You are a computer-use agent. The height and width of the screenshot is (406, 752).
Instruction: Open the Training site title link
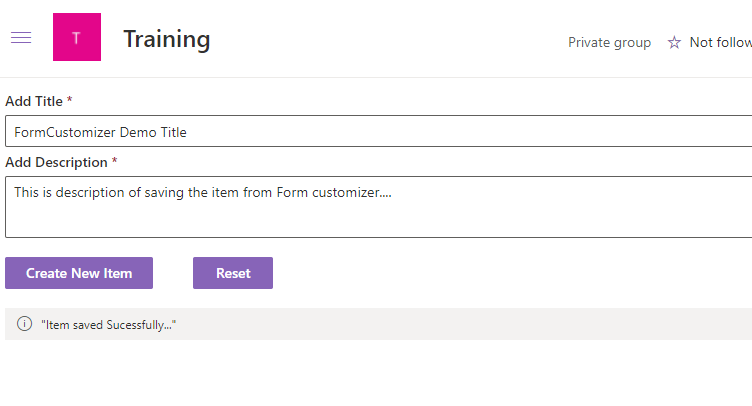coord(166,39)
